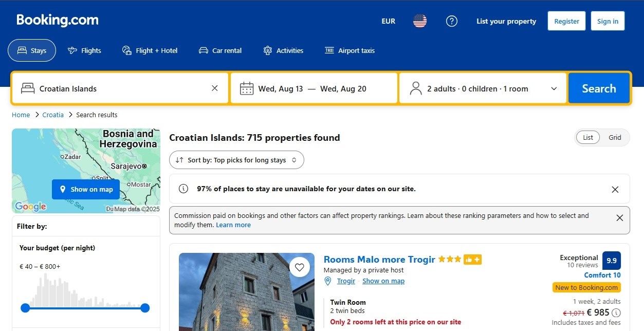Viewport: 644px width, 331px height.
Task: Click the price info icon beside € 985
Action: (x=616, y=312)
